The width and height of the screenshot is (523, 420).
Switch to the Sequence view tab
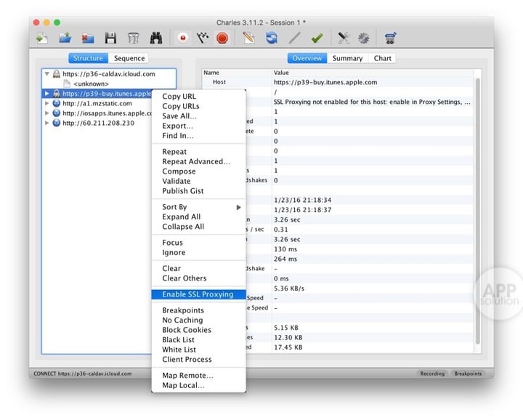coord(129,58)
